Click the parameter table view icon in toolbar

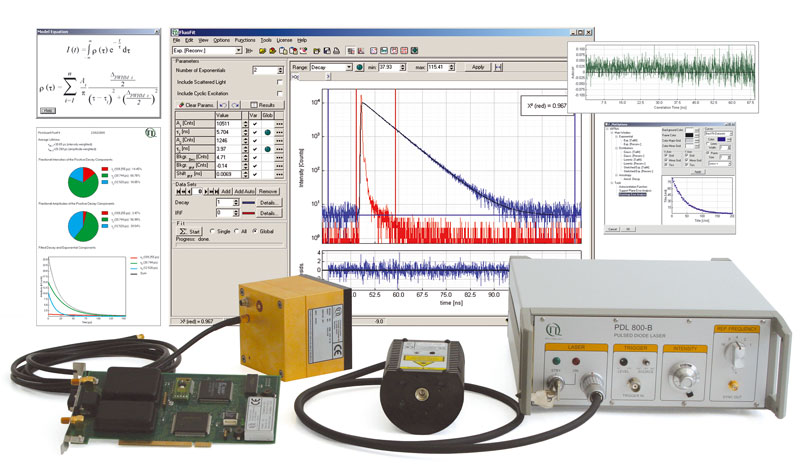(x=351, y=51)
